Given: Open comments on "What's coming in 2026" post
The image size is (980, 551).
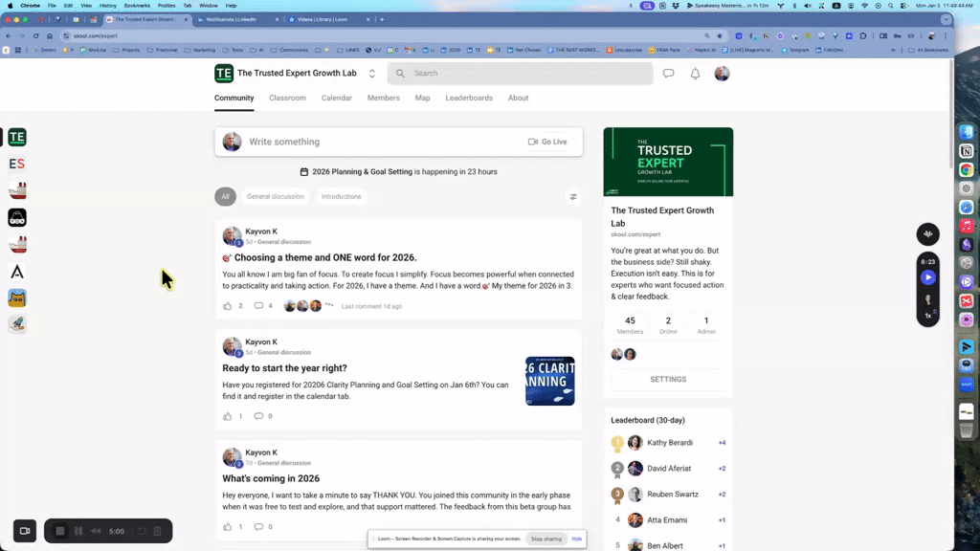Looking at the screenshot, I should [x=258, y=527].
